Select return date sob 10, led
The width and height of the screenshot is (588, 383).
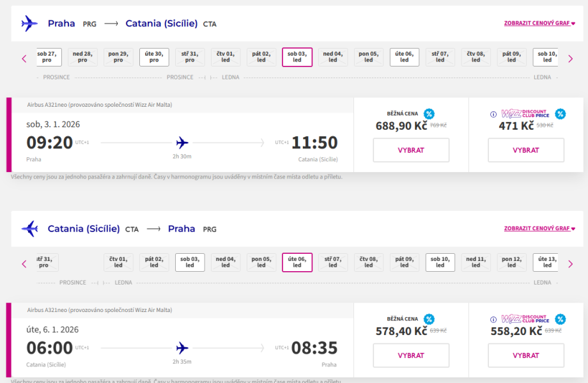click(440, 262)
